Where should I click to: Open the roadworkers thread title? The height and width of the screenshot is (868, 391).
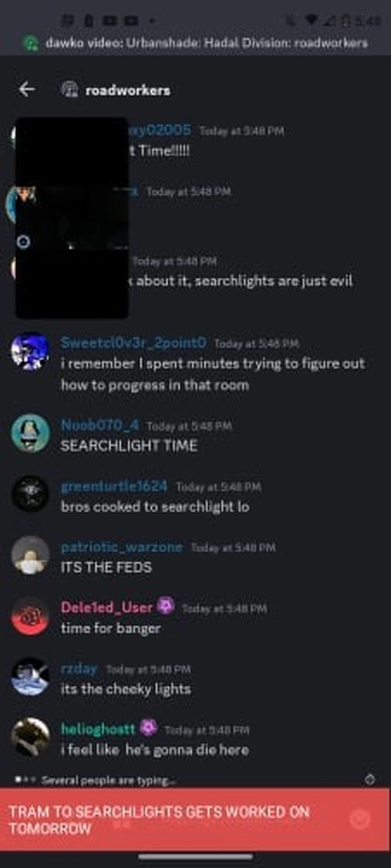coord(127,90)
